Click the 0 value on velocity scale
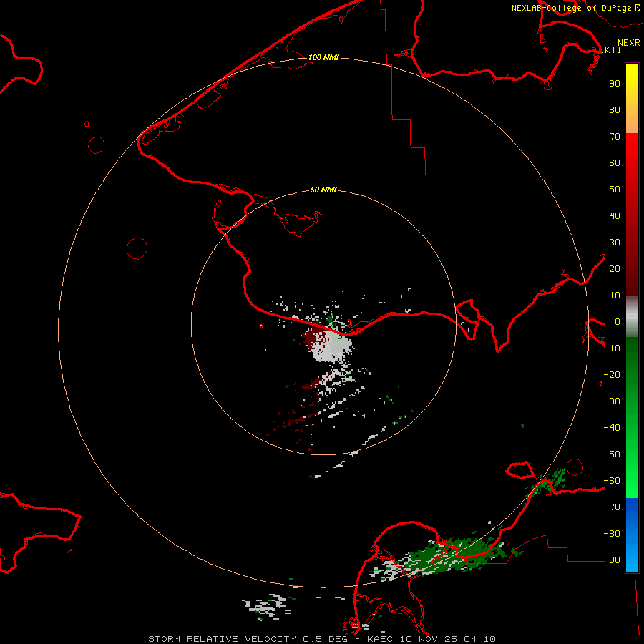 coord(618,321)
